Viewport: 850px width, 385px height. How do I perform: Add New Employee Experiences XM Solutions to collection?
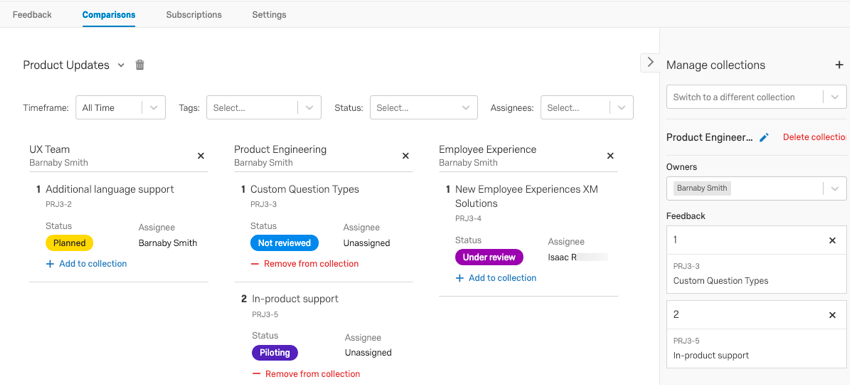pyautogui.click(x=497, y=278)
